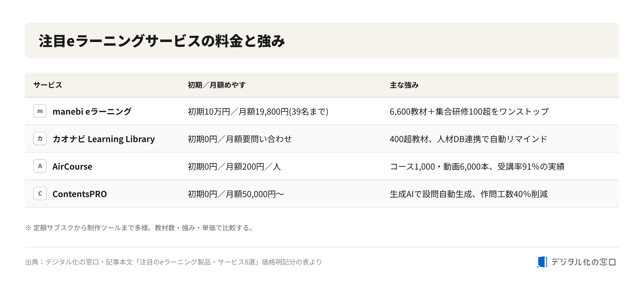
Task: Click the manebi 'm' badge icon
Action: tap(40, 111)
